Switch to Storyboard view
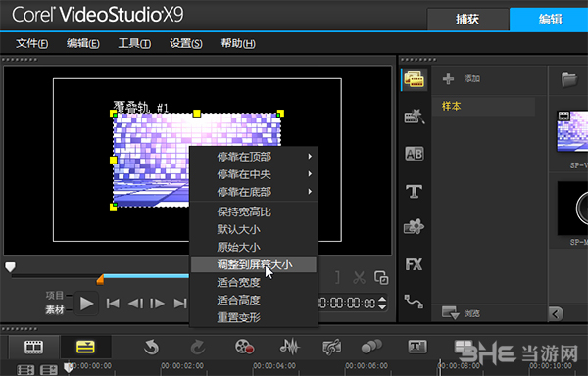 33,348
